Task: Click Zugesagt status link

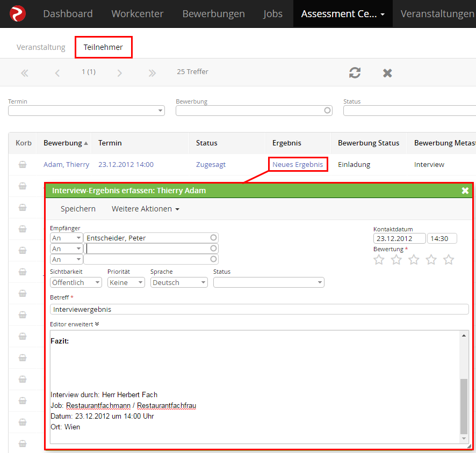Action: point(211,164)
